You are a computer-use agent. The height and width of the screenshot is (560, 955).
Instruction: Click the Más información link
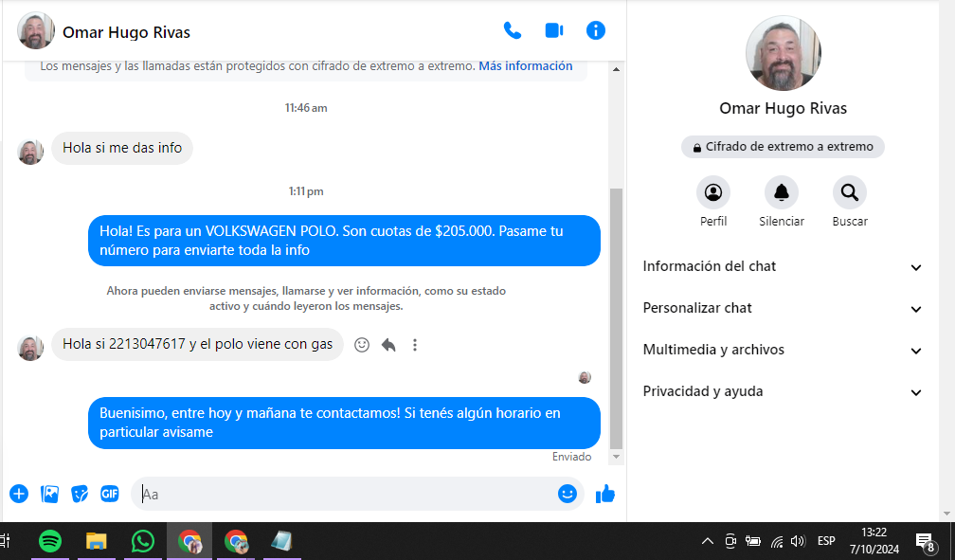(x=525, y=66)
